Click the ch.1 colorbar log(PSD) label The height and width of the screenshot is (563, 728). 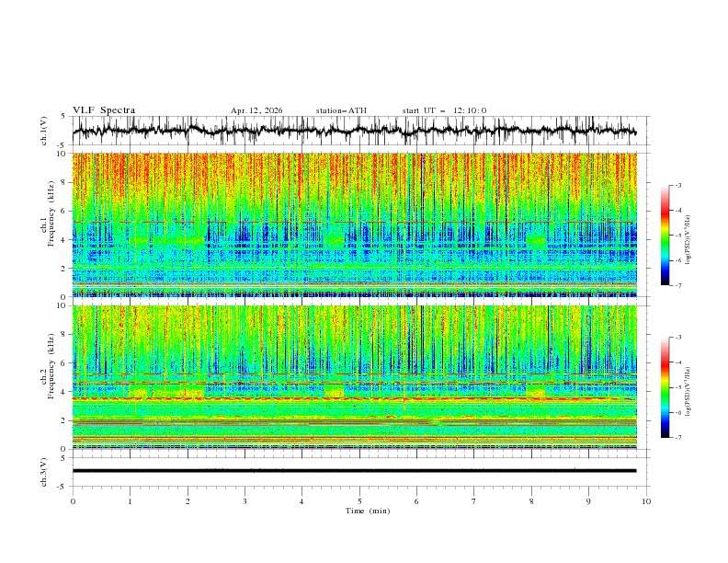688,240
